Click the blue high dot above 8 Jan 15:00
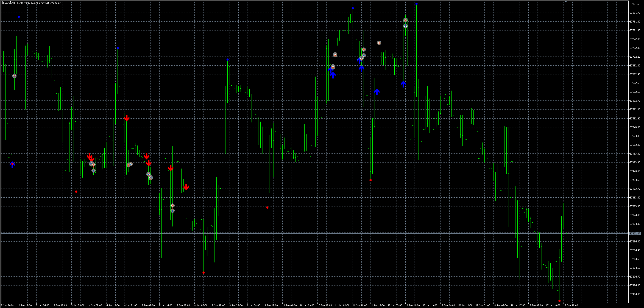The width and height of the screenshot is (644, 308). [228, 60]
